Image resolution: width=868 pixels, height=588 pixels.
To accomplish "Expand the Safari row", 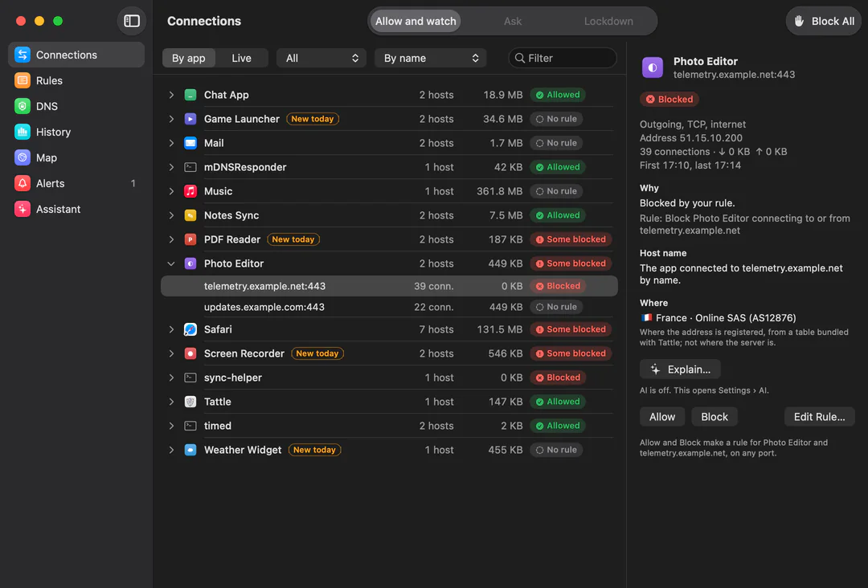I will [171, 329].
